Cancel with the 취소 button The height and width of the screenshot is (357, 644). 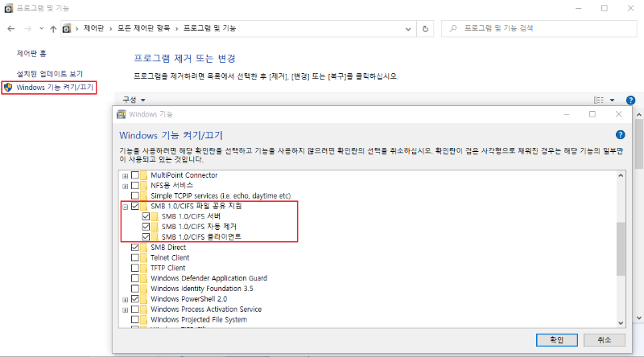605,340
